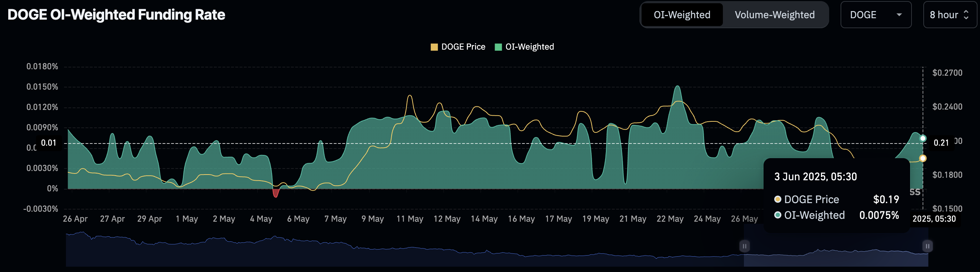
Task: Click the 0.0150% left axis label
Action: pos(42,87)
